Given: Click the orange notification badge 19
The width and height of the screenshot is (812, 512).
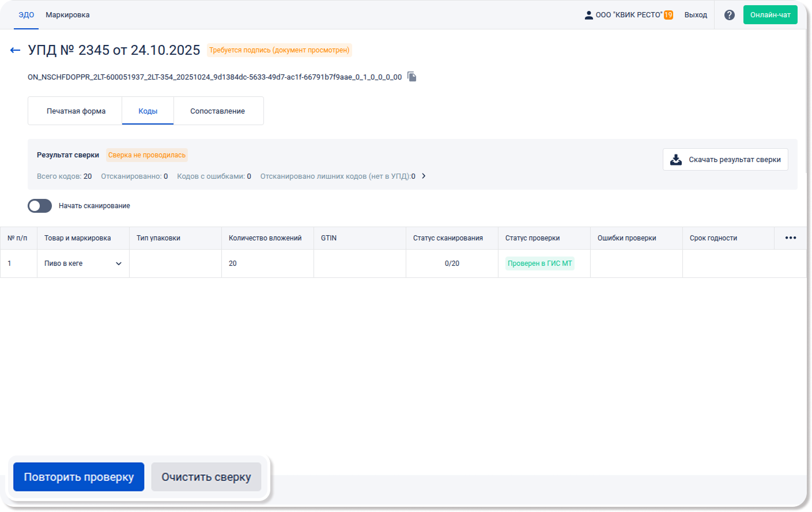Looking at the screenshot, I should click(x=669, y=15).
